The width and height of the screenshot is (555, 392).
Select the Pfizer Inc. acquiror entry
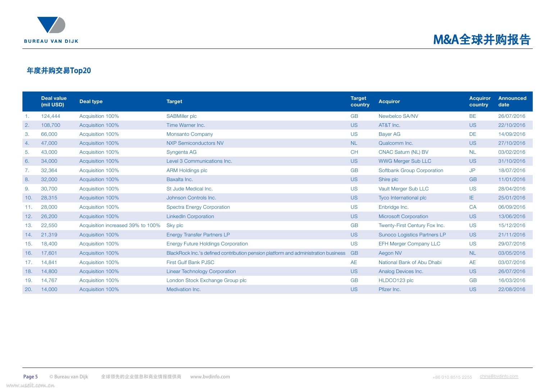(x=390, y=289)
